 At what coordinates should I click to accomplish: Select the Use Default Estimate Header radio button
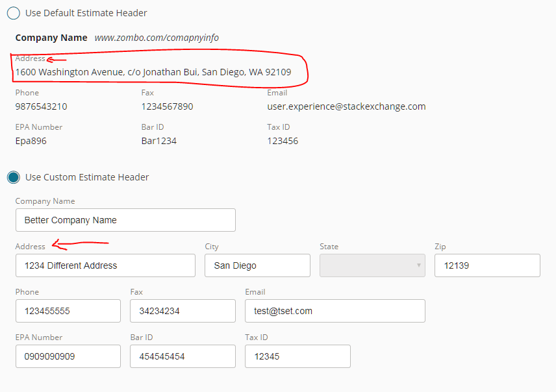point(13,13)
